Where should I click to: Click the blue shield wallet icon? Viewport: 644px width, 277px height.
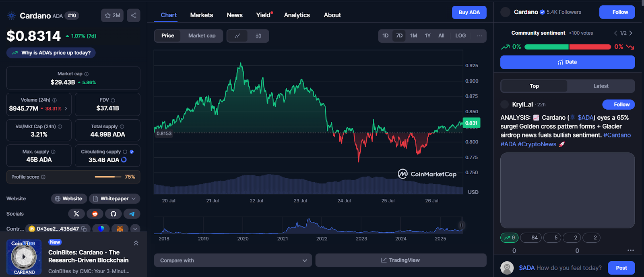coord(101,229)
